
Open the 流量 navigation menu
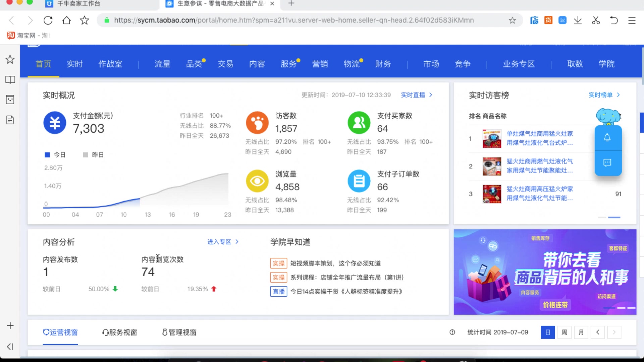(x=162, y=64)
